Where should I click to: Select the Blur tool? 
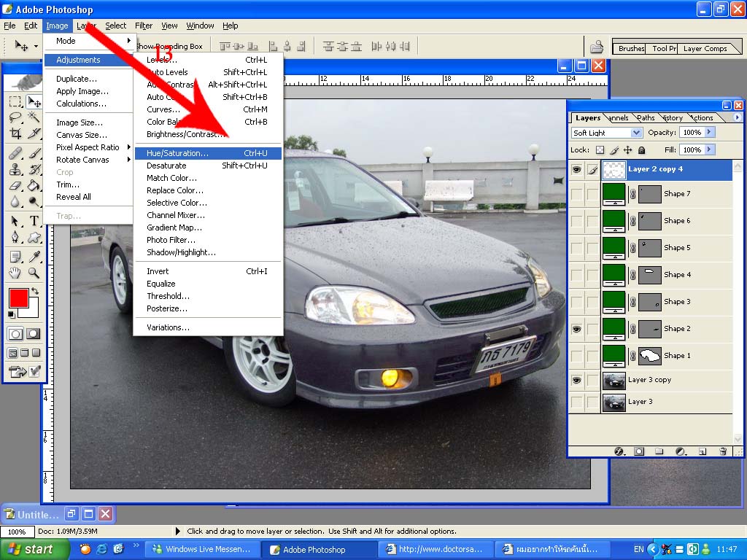pyautogui.click(x=16, y=202)
